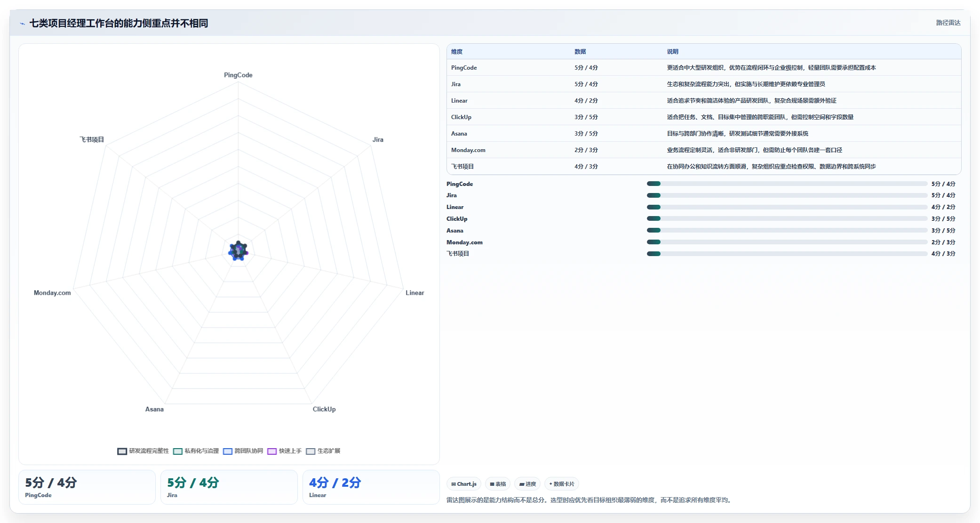Click the 数据 table column header

click(580, 52)
